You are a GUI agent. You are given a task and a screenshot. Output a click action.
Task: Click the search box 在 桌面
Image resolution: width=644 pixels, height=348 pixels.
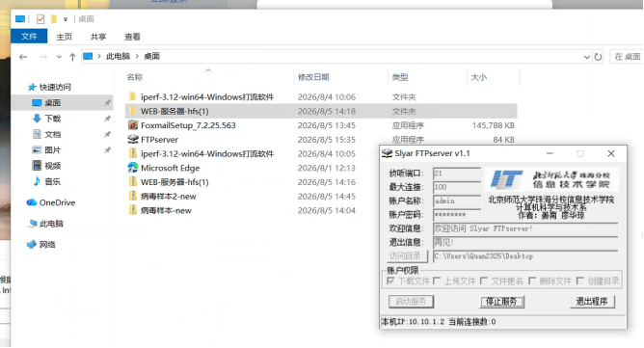627,56
